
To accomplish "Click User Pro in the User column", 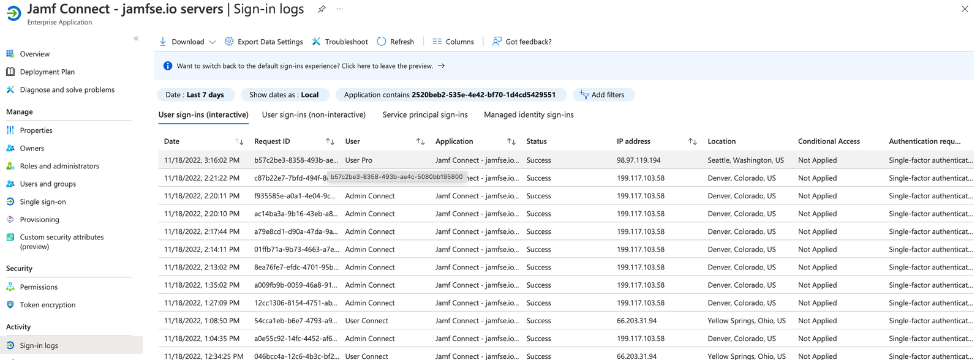I will point(358,160).
